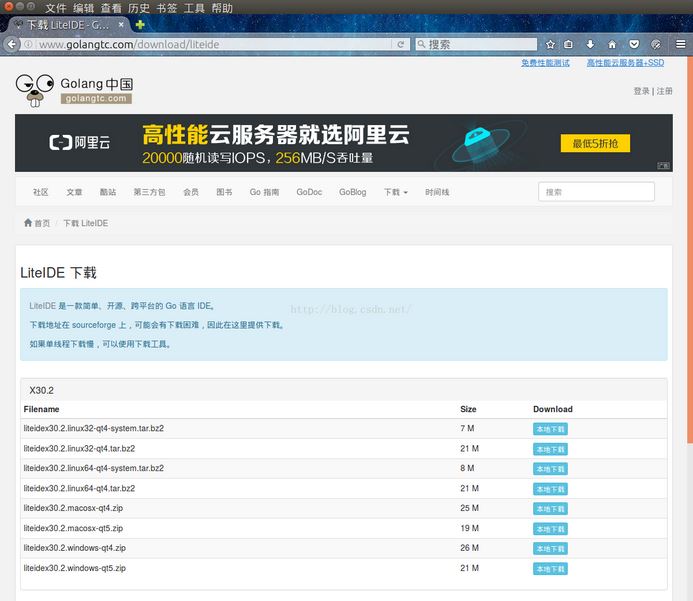This screenshot has width=693, height=601.
Task: Open the 酷站 nav link
Action: click(x=108, y=192)
